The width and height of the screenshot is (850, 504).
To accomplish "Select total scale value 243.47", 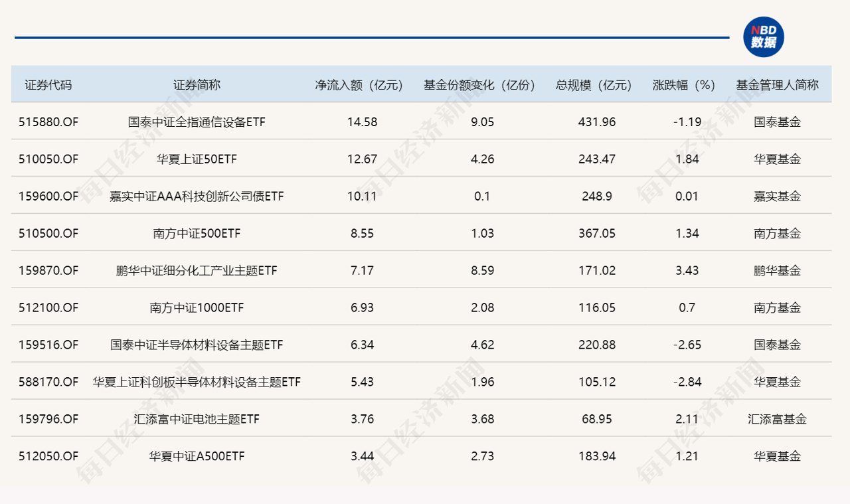I will 596,159.
